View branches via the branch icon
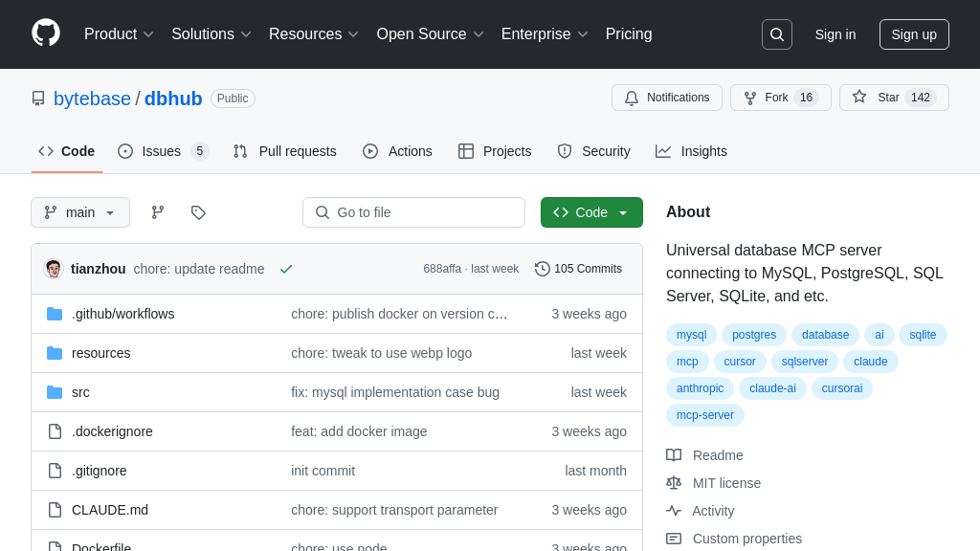The image size is (980, 551). tap(158, 212)
